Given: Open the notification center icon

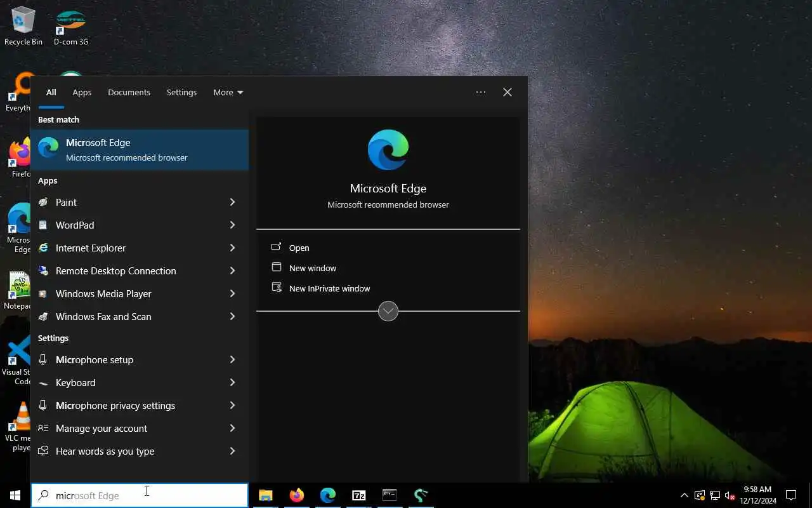Looking at the screenshot, I should coord(791,495).
